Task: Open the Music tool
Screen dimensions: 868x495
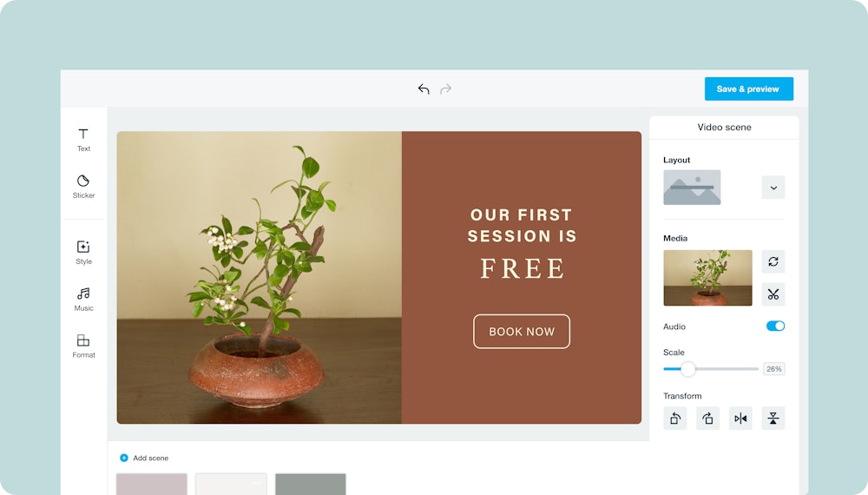Action: coord(83,299)
